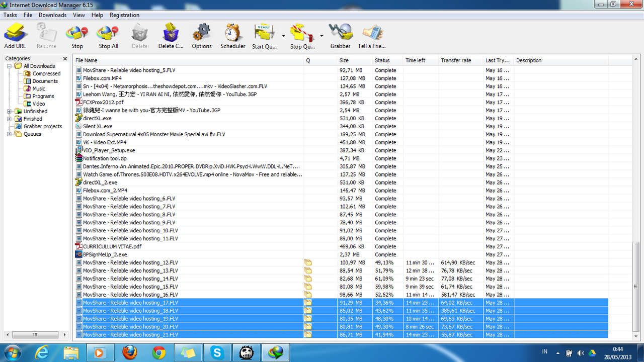Open Options gear icon
Viewport: 644px width, 362px height.
tap(202, 36)
